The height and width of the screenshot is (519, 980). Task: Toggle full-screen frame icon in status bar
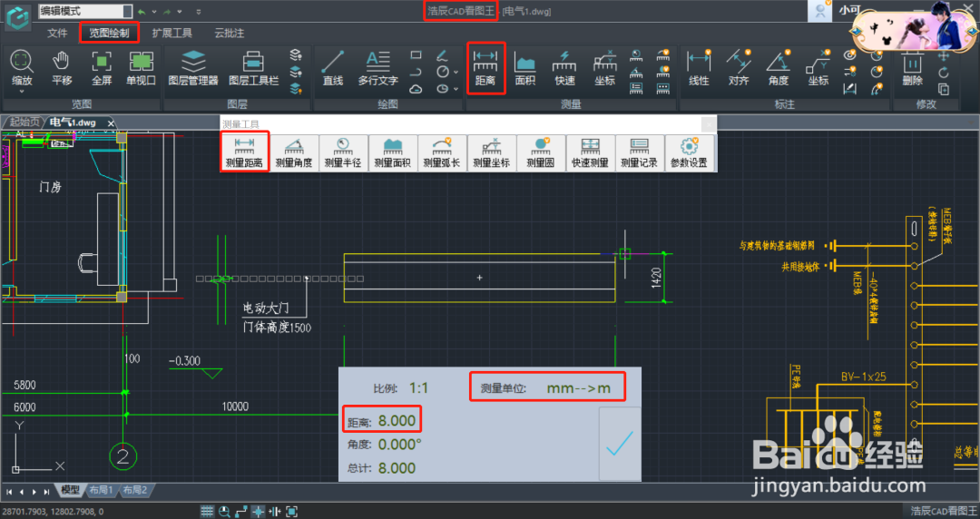(292, 512)
